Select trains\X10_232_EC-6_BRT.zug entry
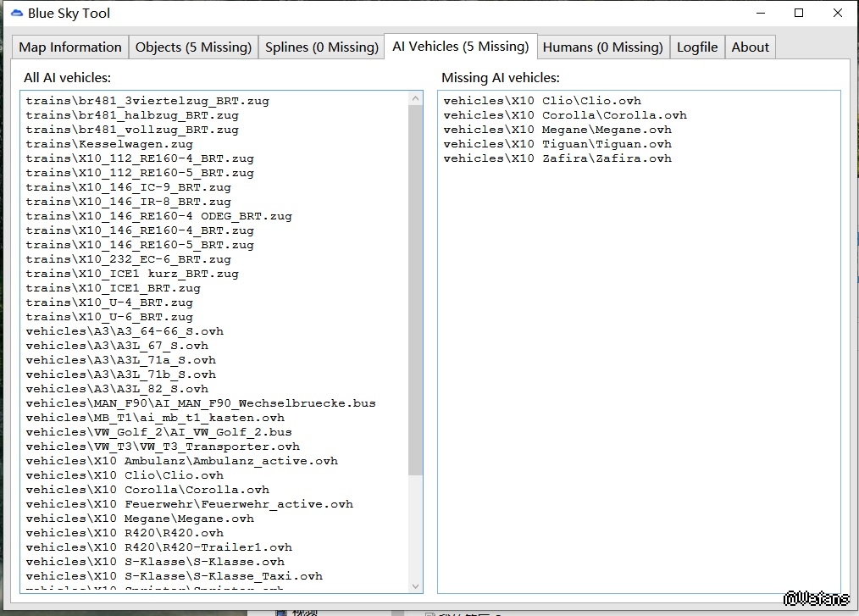The width and height of the screenshot is (859, 616). [128, 259]
